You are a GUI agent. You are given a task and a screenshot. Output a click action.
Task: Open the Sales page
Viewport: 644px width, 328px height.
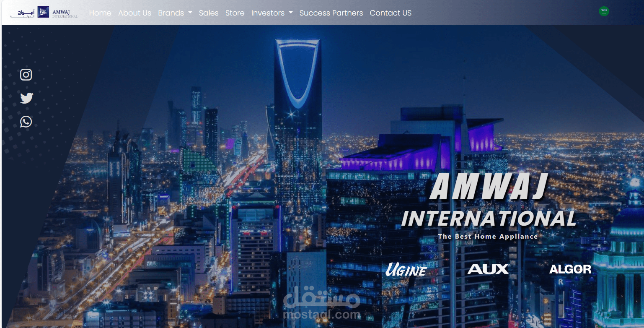pyautogui.click(x=209, y=13)
